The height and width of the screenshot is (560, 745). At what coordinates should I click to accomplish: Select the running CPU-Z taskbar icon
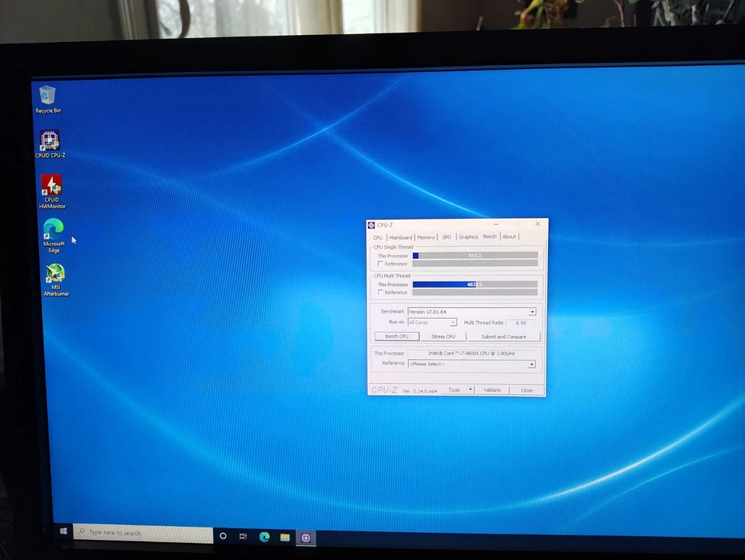point(306,536)
